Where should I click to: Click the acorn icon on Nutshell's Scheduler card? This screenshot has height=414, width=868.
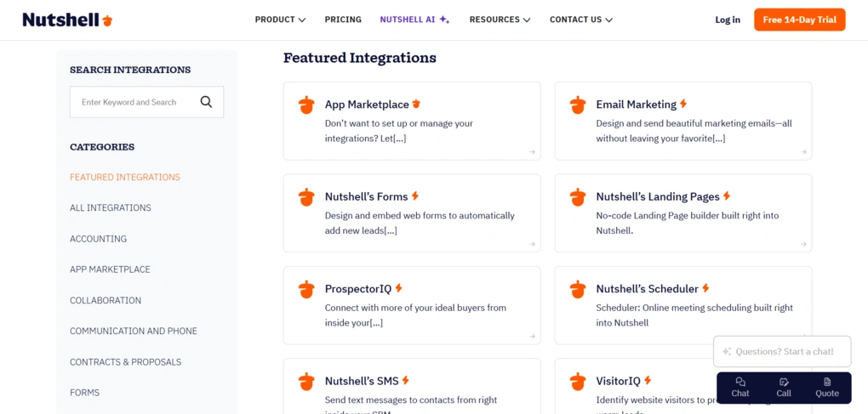(x=577, y=290)
